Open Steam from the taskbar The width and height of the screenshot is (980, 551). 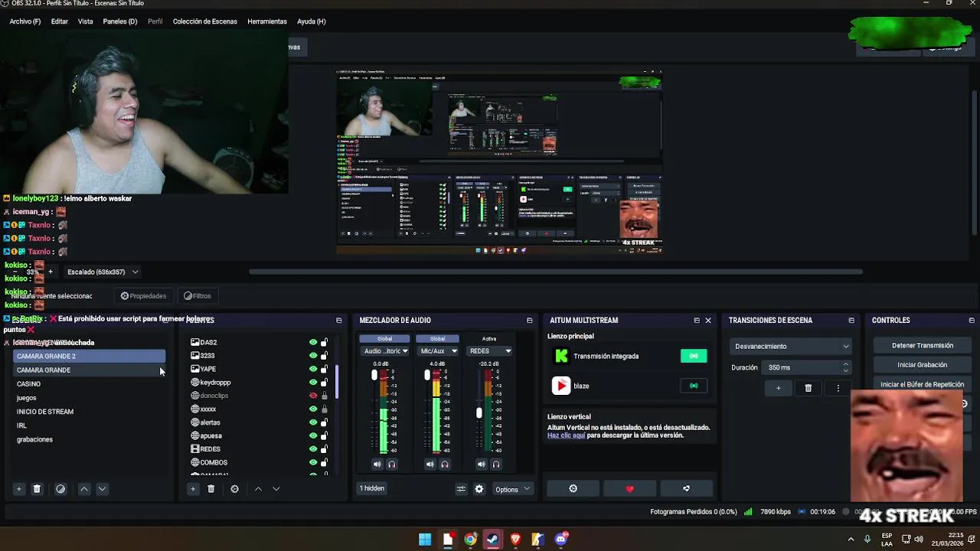click(493, 539)
